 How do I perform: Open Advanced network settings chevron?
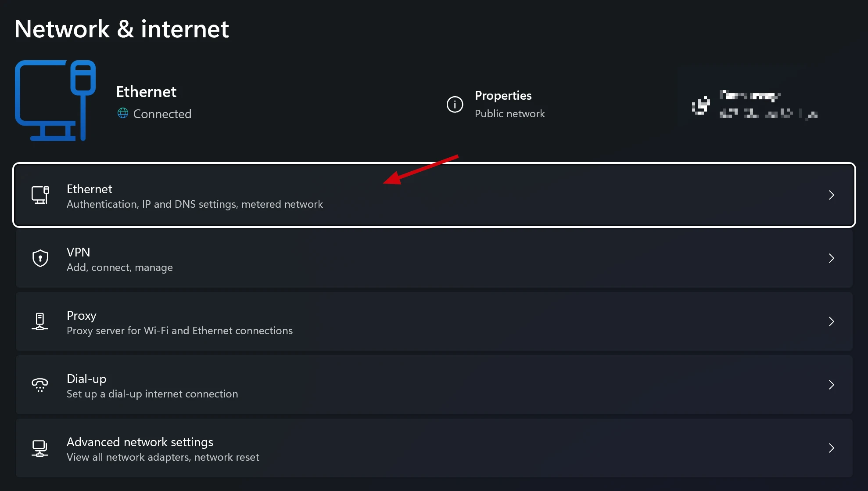click(x=831, y=448)
